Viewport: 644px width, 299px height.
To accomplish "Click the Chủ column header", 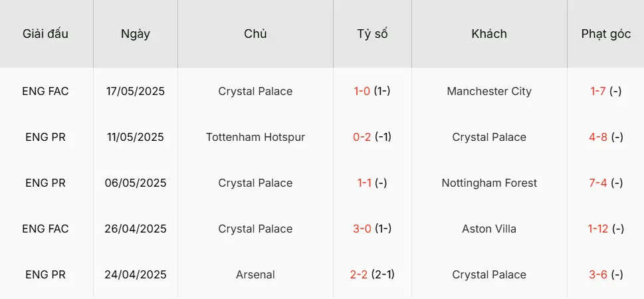I will pyautogui.click(x=255, y=34).
